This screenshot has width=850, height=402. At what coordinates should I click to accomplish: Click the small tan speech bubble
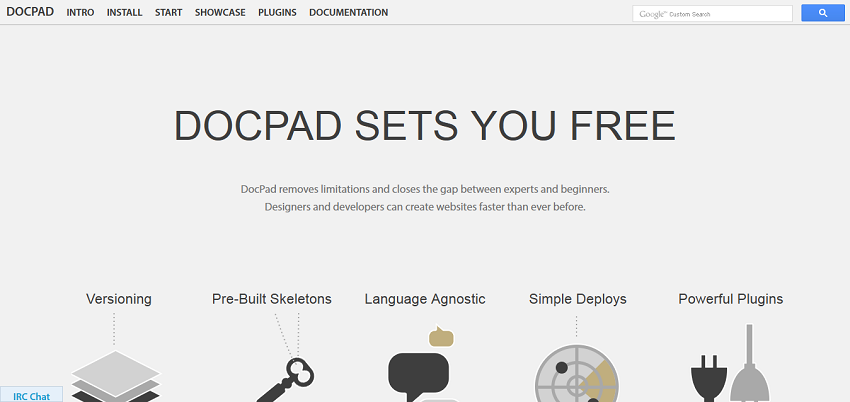[x=441, y=336]
